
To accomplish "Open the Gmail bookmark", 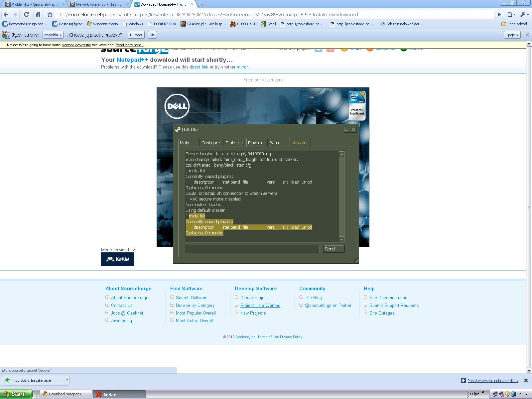I will pyautogui.click(x=268, y=24).
